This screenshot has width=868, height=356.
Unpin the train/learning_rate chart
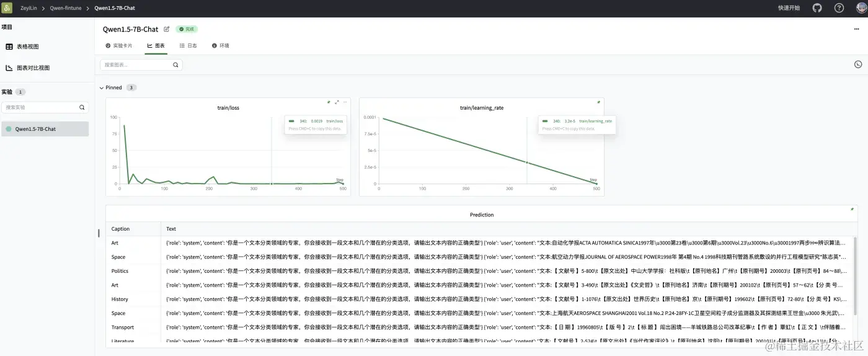click(x=598, y=102)
